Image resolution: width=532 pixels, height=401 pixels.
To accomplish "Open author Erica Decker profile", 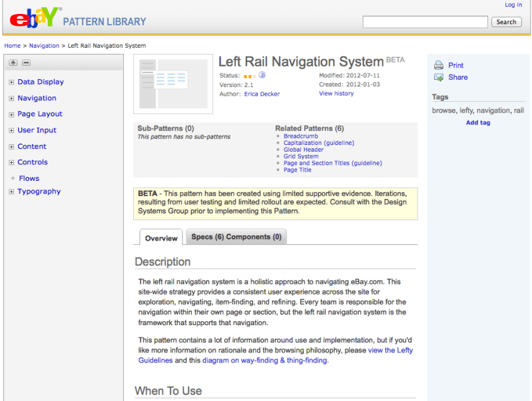I will tap(262, 94).
